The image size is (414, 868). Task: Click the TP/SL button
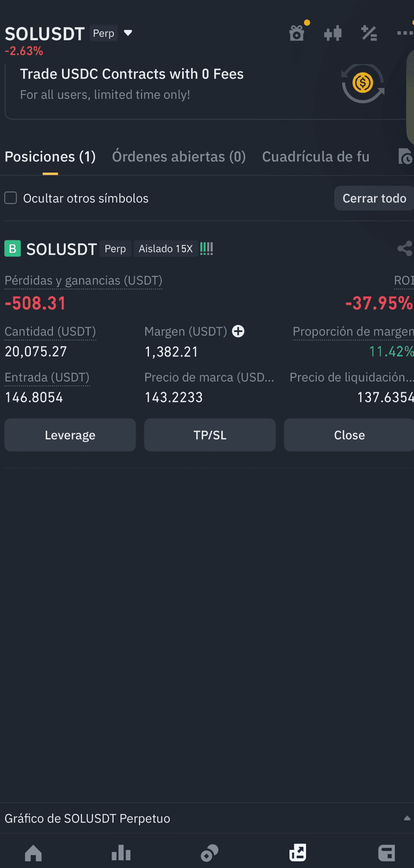tap(210, 435)
